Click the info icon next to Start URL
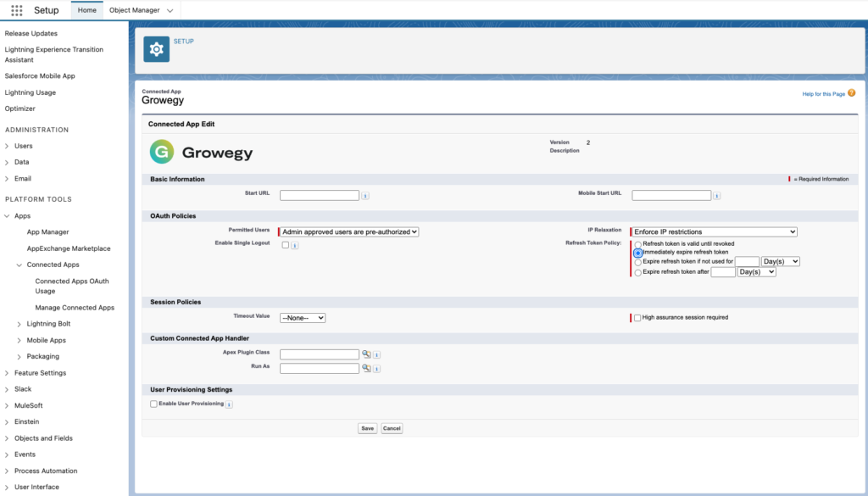Viewport: 868px width, 496px height. [x=365, y=196]
